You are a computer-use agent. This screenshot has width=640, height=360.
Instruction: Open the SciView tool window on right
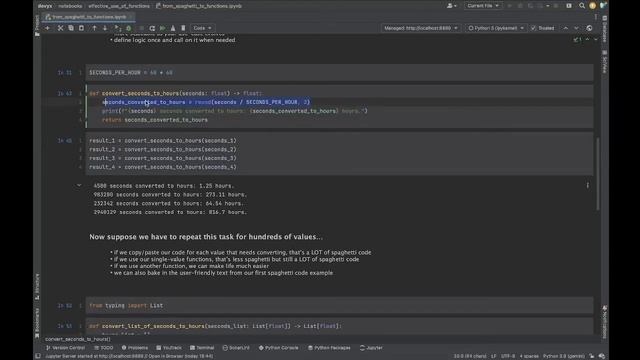click(x=604, y=62)
